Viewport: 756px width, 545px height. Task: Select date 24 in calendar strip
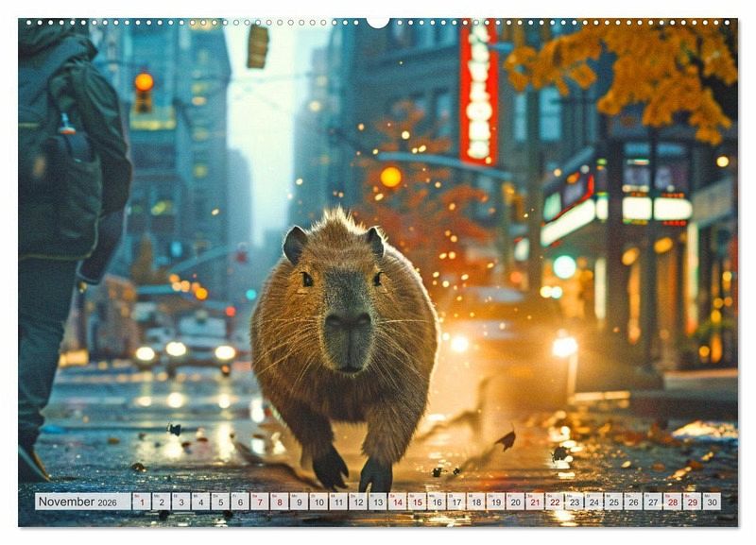[x=594, y=502]
